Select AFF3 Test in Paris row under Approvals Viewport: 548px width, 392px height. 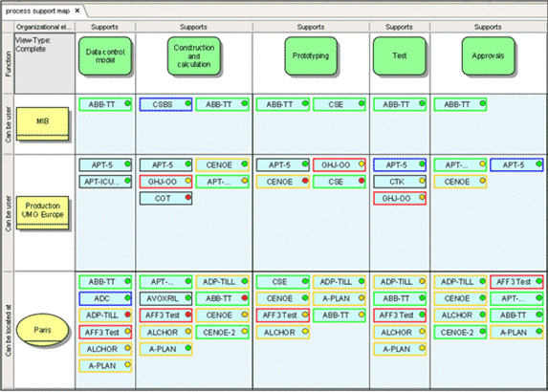pyautogui.click(x=516, y=282)
